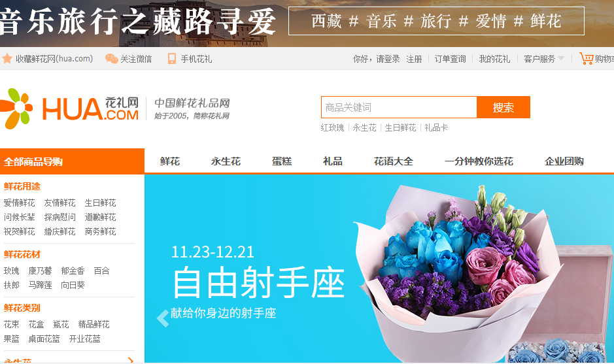Viewport: 614px width, 364px height.
Task: Expand the 客户服务 dropdown arrow
Action: (x=561, y=58)
